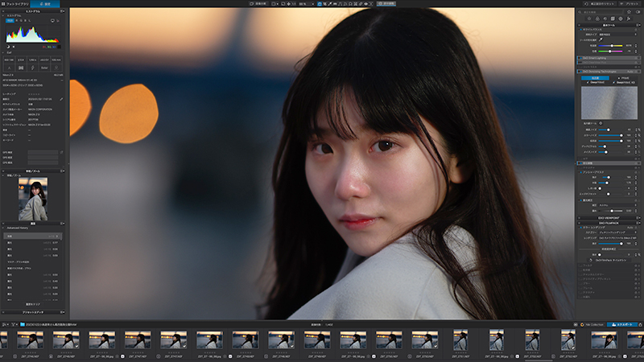Image resolution: width=644 pixels, height=362 pixels.
Task: Select the perspective parallels tool in top toolbar
Action: coord(340,4)
